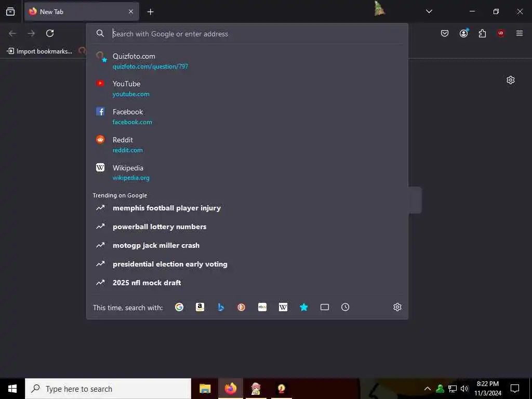Close the New Tab tab
This screenshot has width=532, height=399.
click(131, 11)
